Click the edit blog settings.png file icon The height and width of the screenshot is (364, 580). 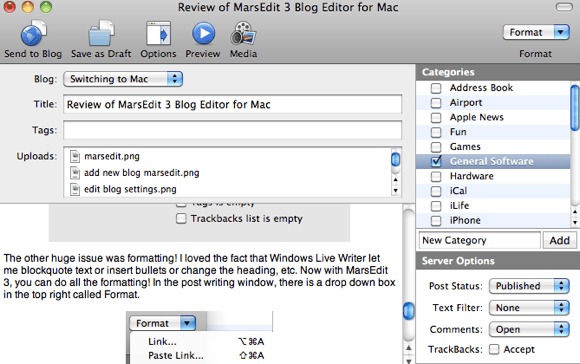pos(75,189)
